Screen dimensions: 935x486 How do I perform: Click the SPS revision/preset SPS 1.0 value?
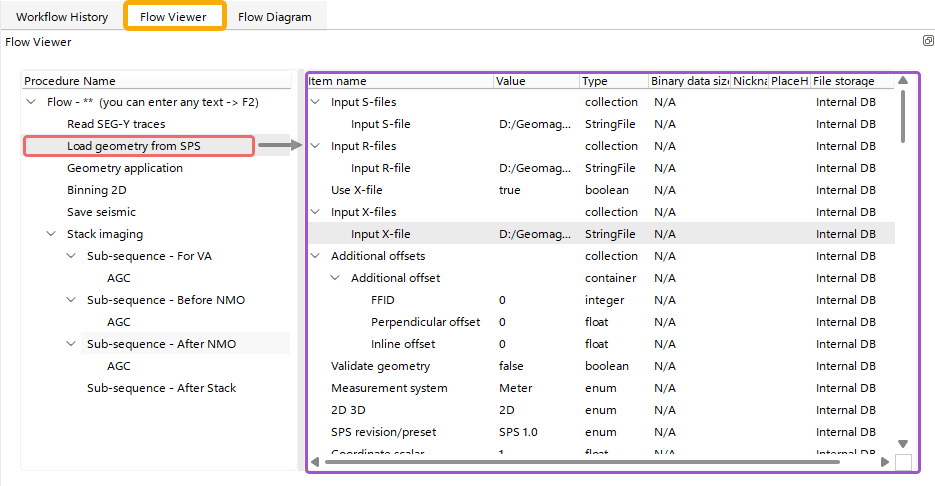[518, 432]
